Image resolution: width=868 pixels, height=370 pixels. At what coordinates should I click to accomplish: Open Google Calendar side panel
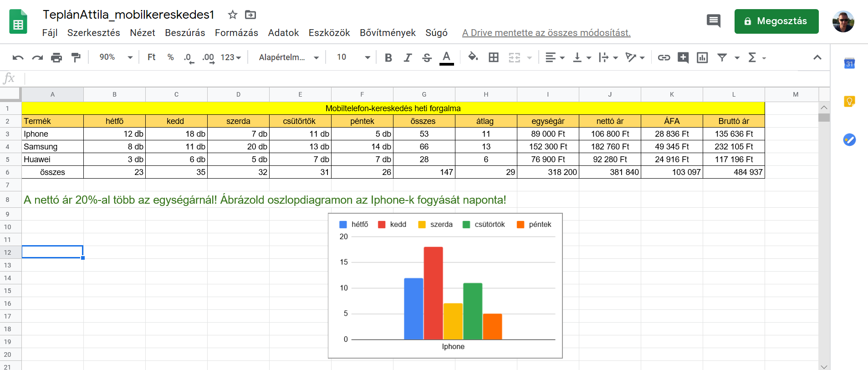[849, 64]
